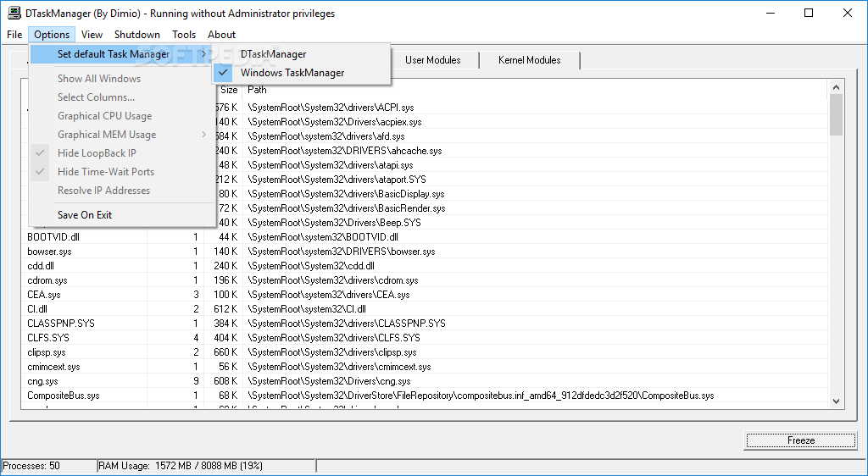
Task: Select Windows TaskManager checked option
Action: tap(302, 73)
